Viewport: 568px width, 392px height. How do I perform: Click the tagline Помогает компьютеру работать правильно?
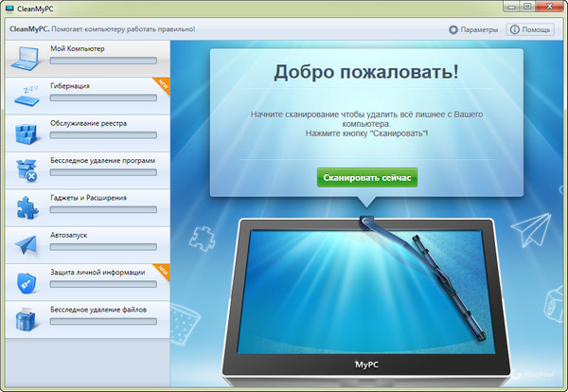[x=123, y=29]
